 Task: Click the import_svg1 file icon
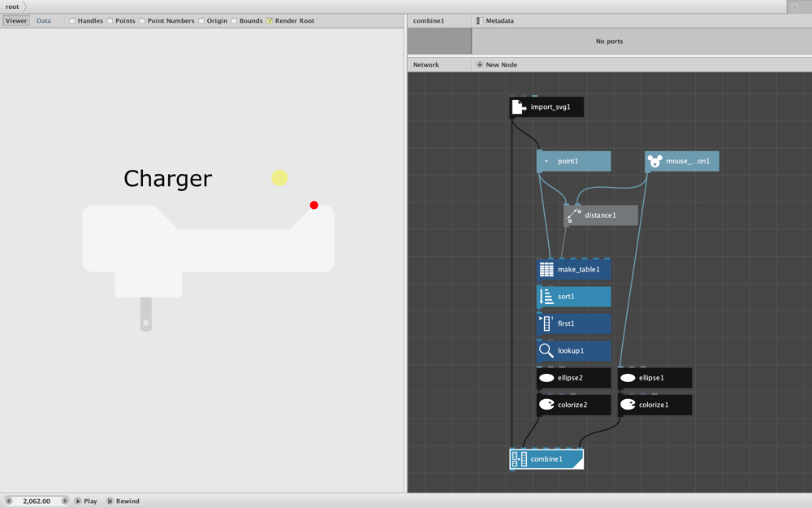click(x=519, y=106)
